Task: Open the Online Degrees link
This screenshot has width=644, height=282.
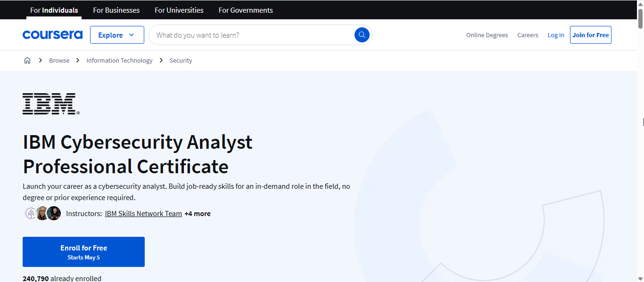Action: click(487, 35)
